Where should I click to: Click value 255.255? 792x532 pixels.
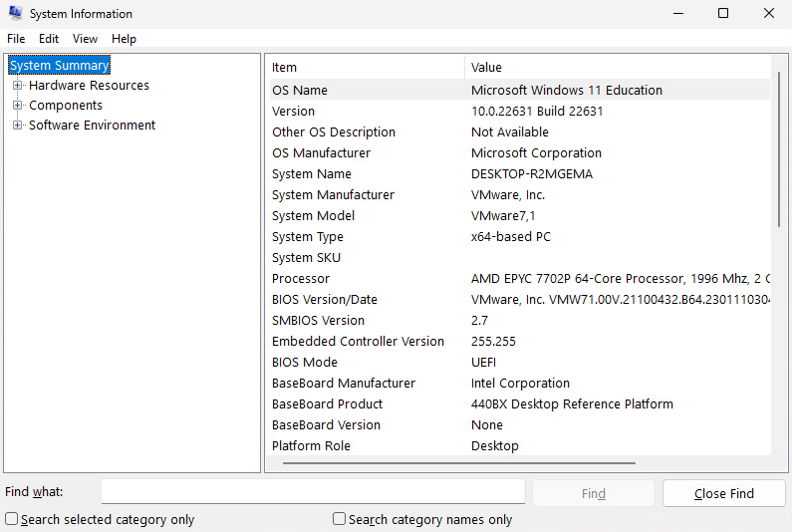pos(493,342)
